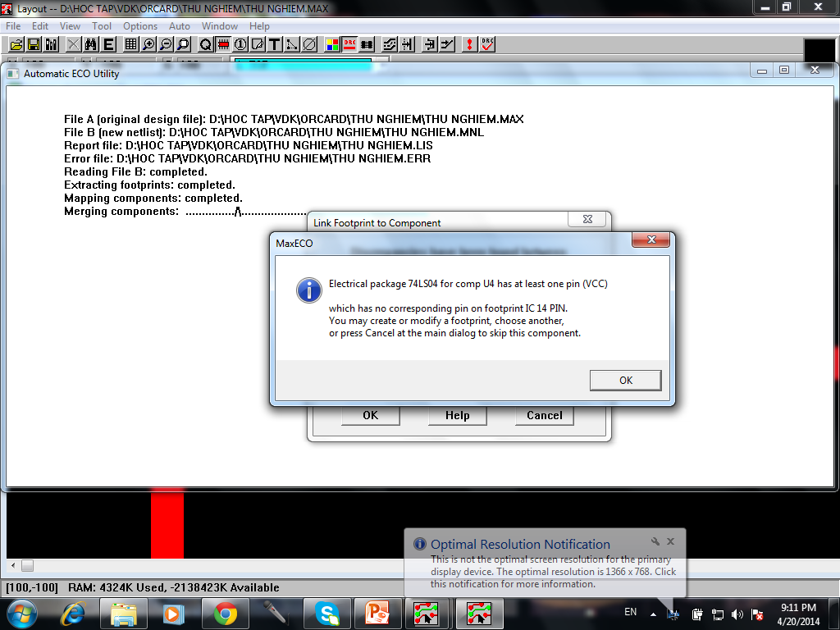The height and width of the screenshot is (630, 840).
Task: Open the Auto menu
Action: (180, 26)
